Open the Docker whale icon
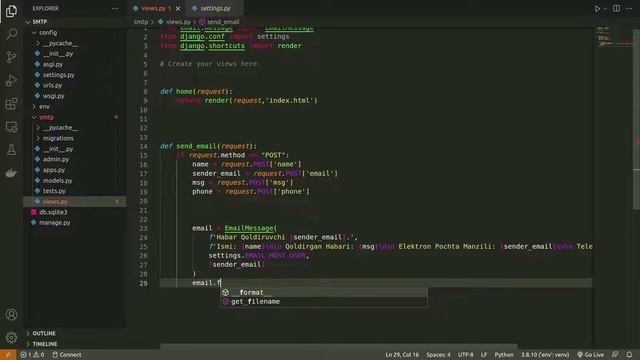The width and height of the screenshot is (640, 360). (x=11, y=173)
